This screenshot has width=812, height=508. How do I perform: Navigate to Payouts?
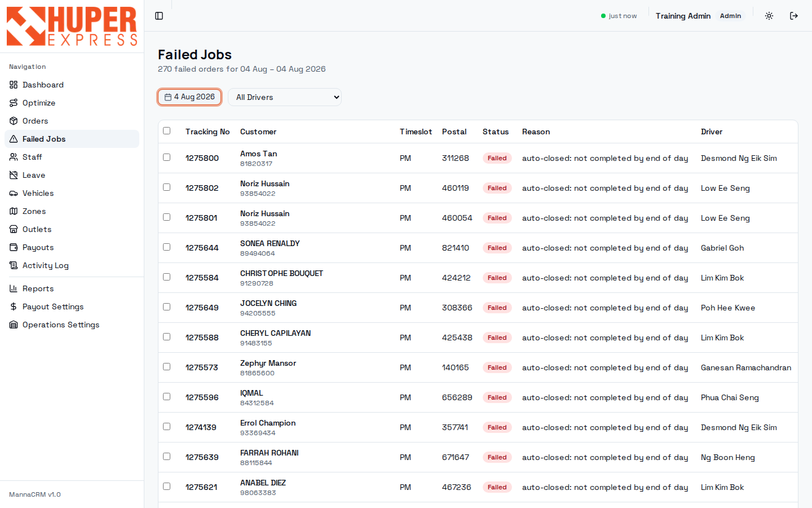click(72, 247)
